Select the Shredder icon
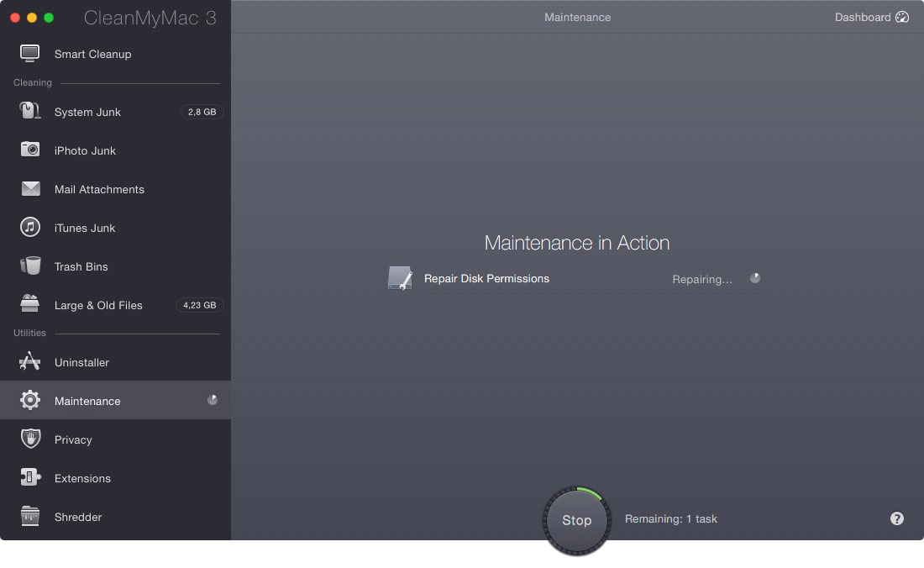The width and height of the screenshot is (924, 568). click(30, 516)
